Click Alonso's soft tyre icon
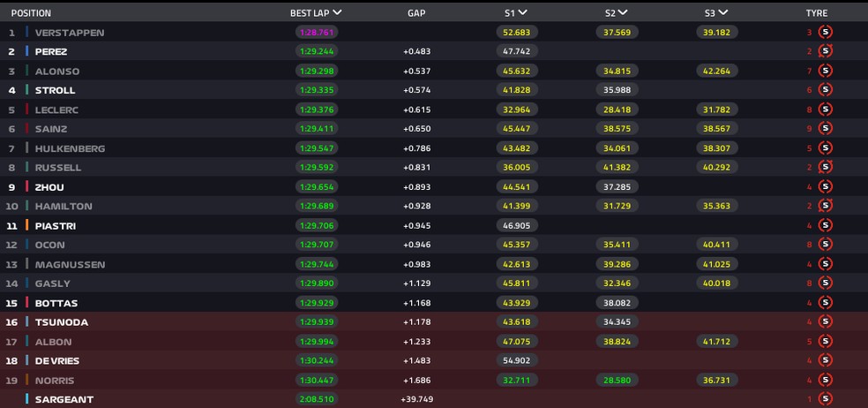Image resolution: width=868 pixels, height=408 pixels. (x=825, y=71)
